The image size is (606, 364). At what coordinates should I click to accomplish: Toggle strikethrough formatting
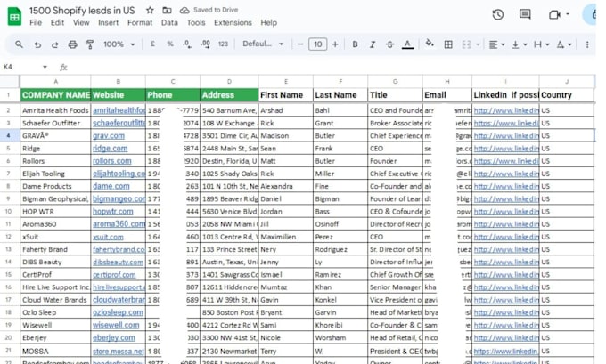click(x=389, y=44)
